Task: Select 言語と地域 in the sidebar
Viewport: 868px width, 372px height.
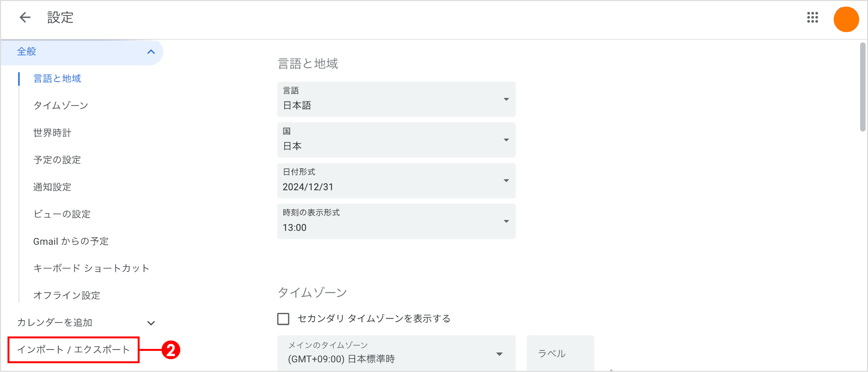Action: click(x=57, y=78)
